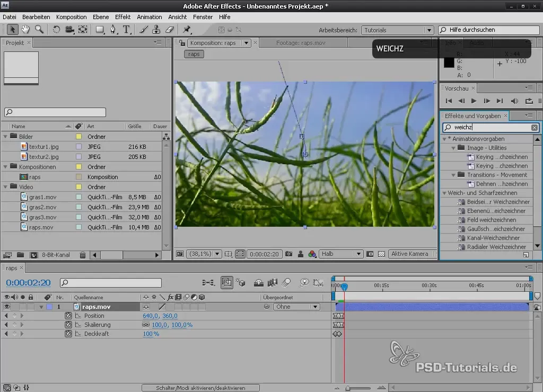Open the Übergeordnet Ohne dropdown

(296, 307)
